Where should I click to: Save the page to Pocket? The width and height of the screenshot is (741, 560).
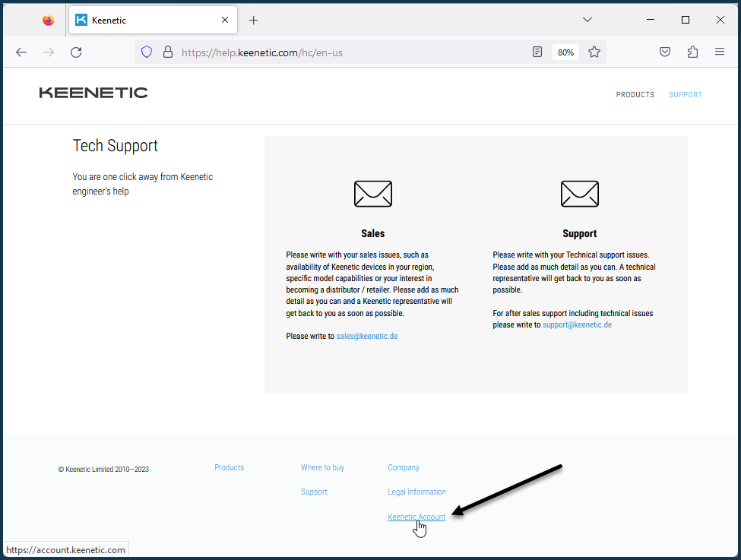pyautogui.click(x=665, y=52)
